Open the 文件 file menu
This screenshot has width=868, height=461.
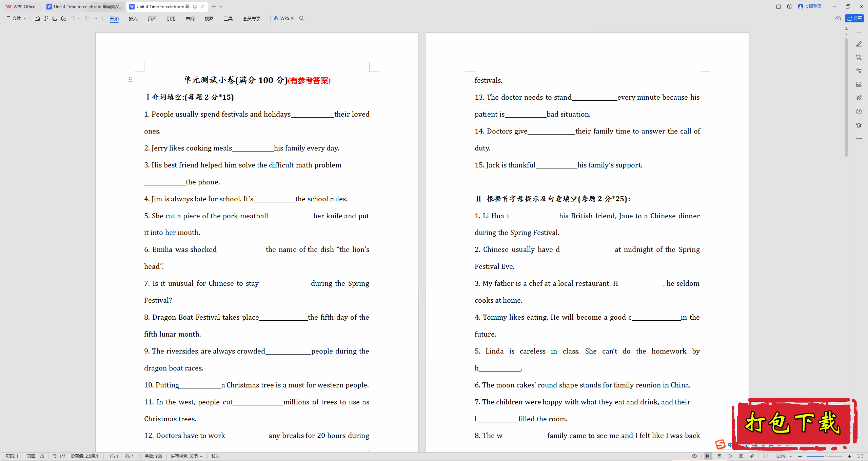16,18
